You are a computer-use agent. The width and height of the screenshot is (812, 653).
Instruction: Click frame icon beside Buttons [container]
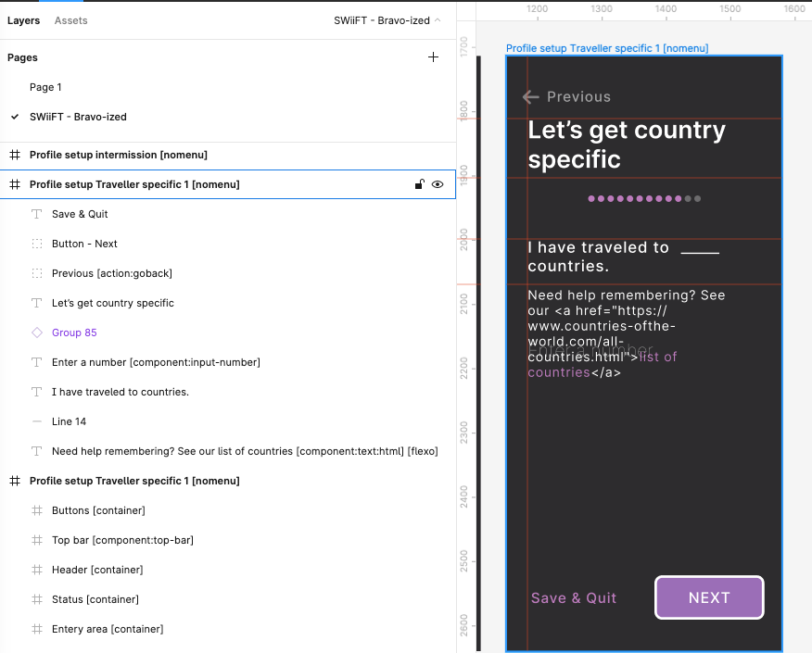coord(37,510)
